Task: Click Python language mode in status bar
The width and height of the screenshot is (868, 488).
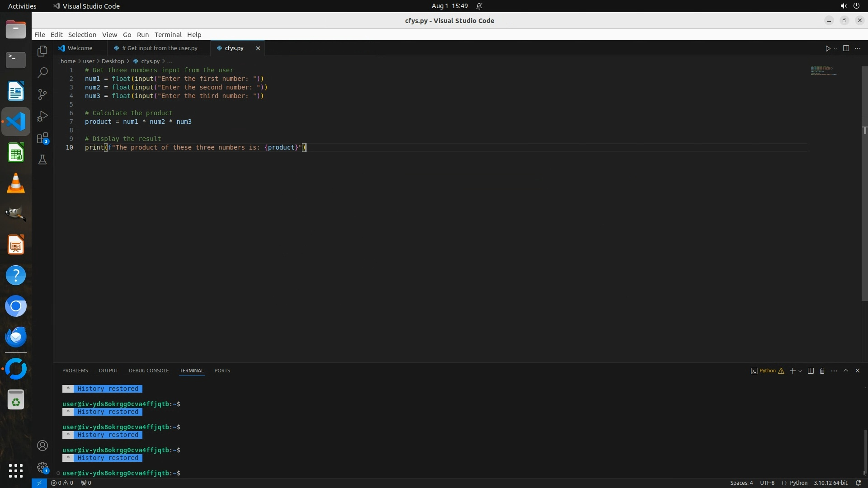Action: 798,483
